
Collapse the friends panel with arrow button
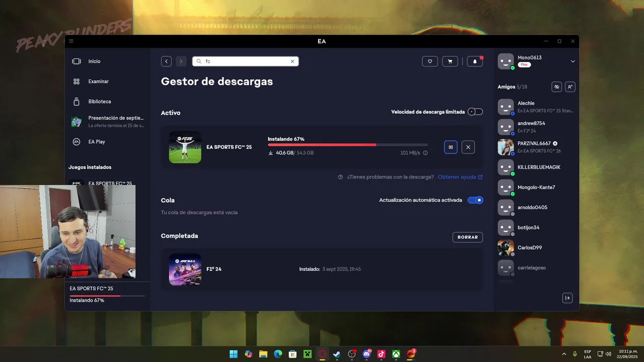(568, 298)
